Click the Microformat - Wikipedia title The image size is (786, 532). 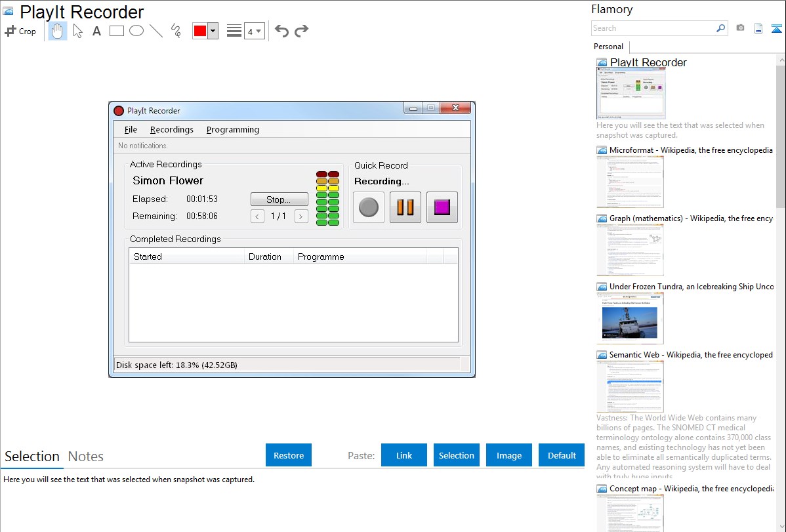point(691,150)
